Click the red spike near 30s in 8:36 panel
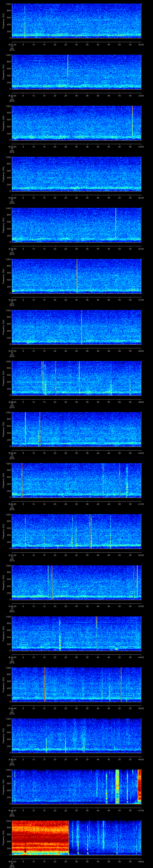The image size is (153, 868). coord(77,276)
